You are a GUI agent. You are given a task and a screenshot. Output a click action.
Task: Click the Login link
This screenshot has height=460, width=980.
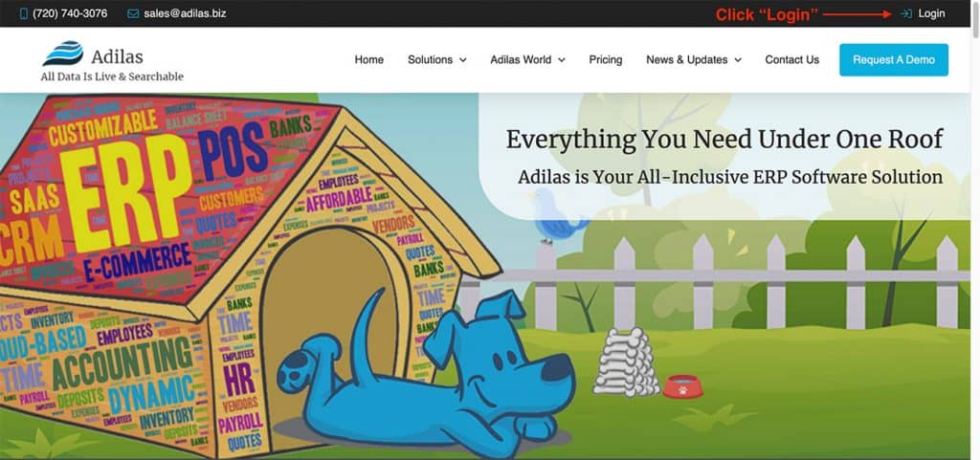coord(931,13)
